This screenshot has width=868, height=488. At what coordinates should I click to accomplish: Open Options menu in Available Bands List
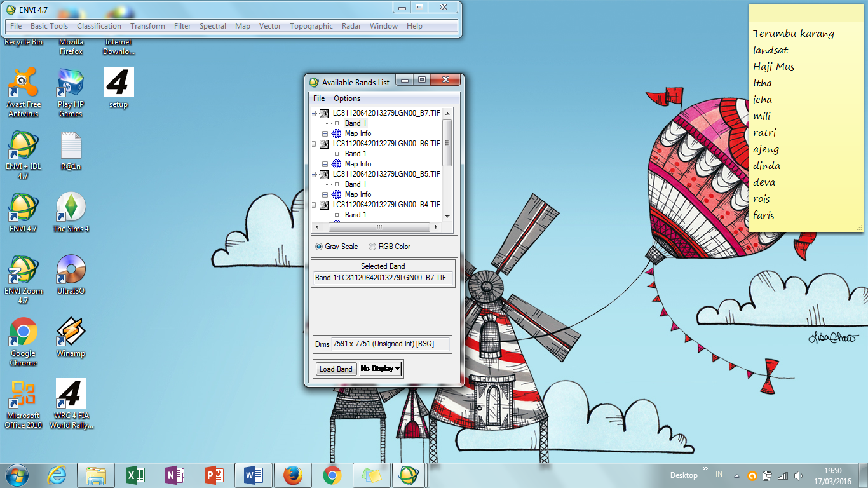click(347, 98)
